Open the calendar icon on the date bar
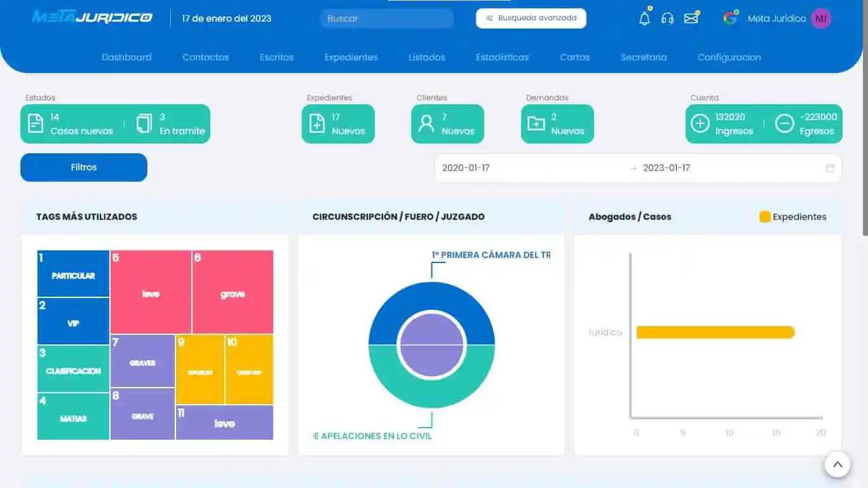Image resolution: width=868 pixels, height=488 pixels. pyautogui.click(x=831, y=168)
